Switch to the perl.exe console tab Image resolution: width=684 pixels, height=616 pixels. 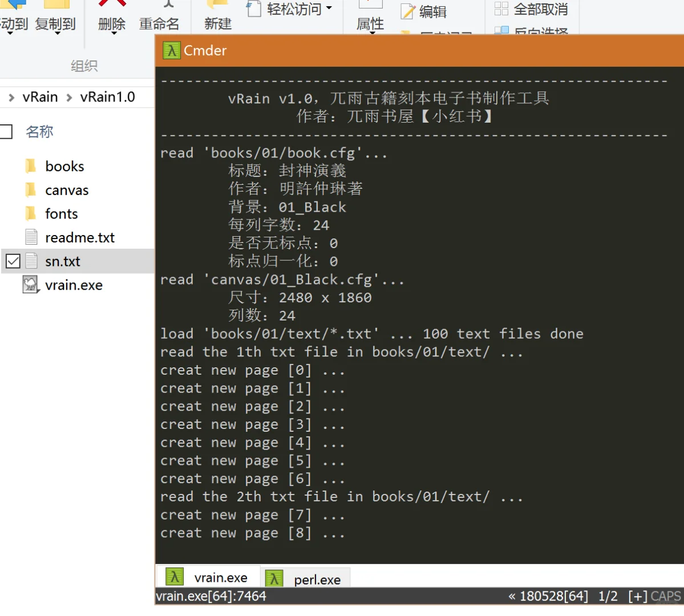[305, 578]
